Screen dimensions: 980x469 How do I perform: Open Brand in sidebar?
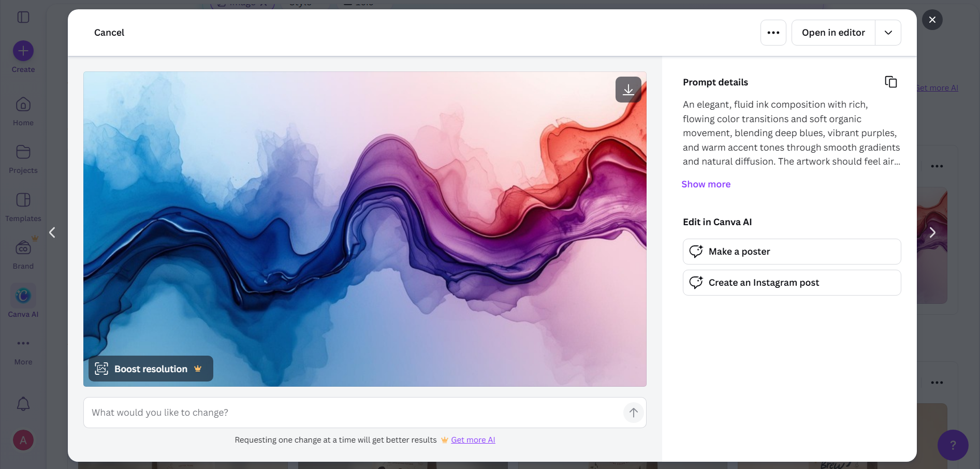click(23, 255)
